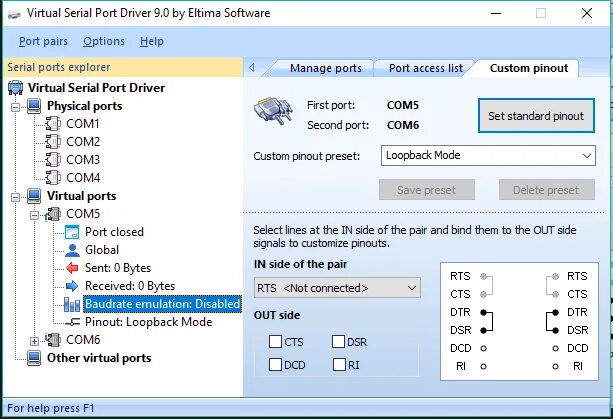613x419 pixels.
Task: Open the Port pairs menu
Action: [x=43, y=41]
